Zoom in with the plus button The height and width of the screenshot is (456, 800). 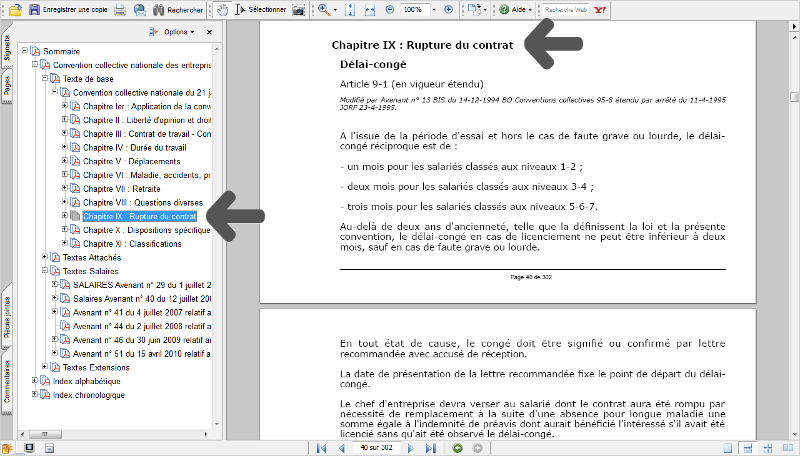tap(448, 9)
